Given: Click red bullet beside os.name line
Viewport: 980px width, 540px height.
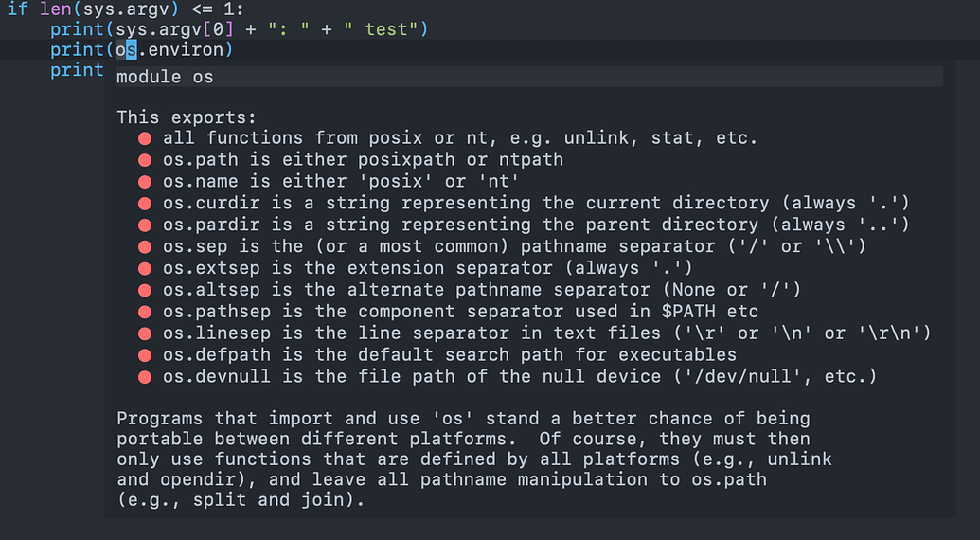Looking at the screenshot, I should tap(144, 182).
